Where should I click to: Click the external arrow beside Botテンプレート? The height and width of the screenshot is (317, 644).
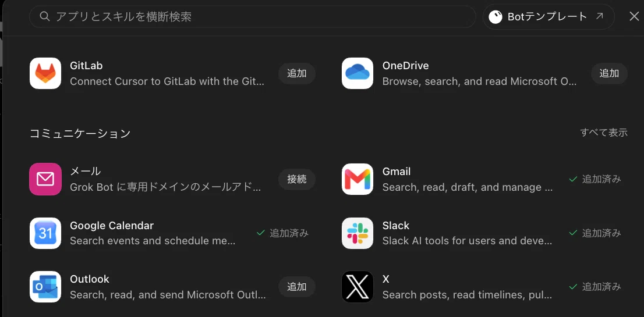600,16
